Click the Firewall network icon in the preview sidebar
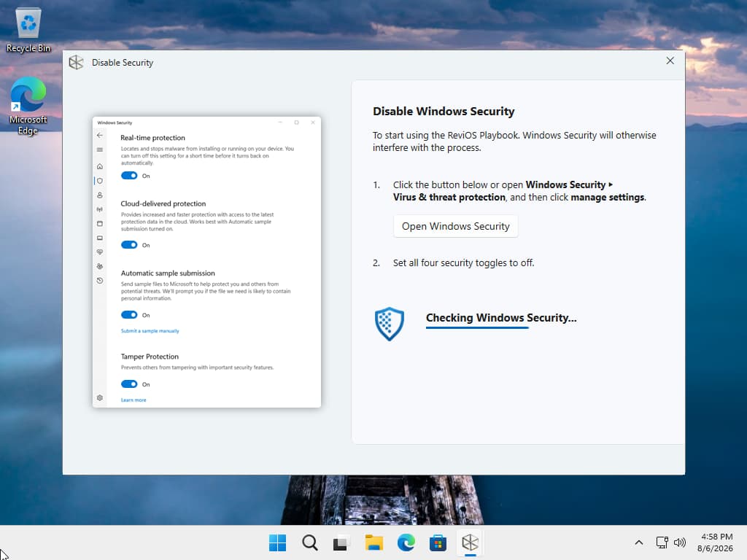This screenshot has height=560, width=747. pyautogui.click(x=99, y=209)
